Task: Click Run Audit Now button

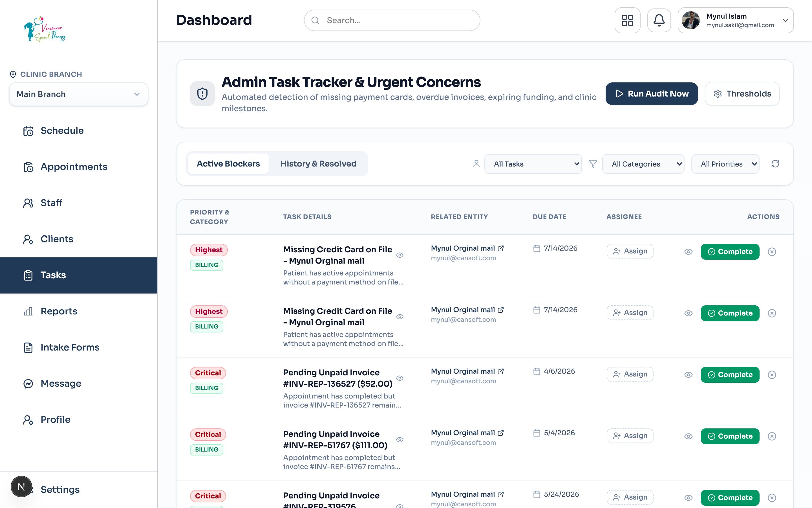Action: click(652, 94)
